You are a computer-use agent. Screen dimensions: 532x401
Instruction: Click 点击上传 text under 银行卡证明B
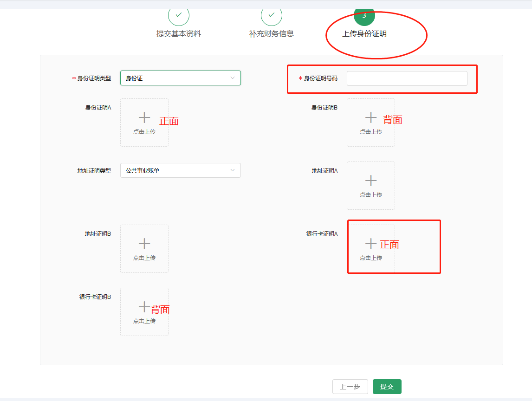tap(144, 320)
